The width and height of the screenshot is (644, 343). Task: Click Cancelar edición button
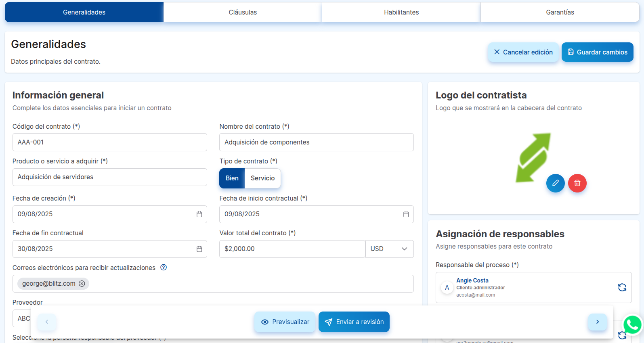click(x=523, y=52)
